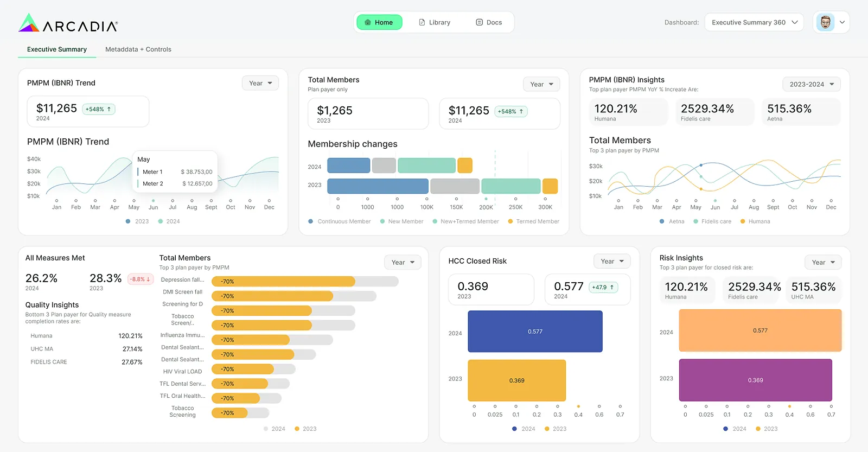
Task: Open the Docs section
Action: tap(489, 22)
